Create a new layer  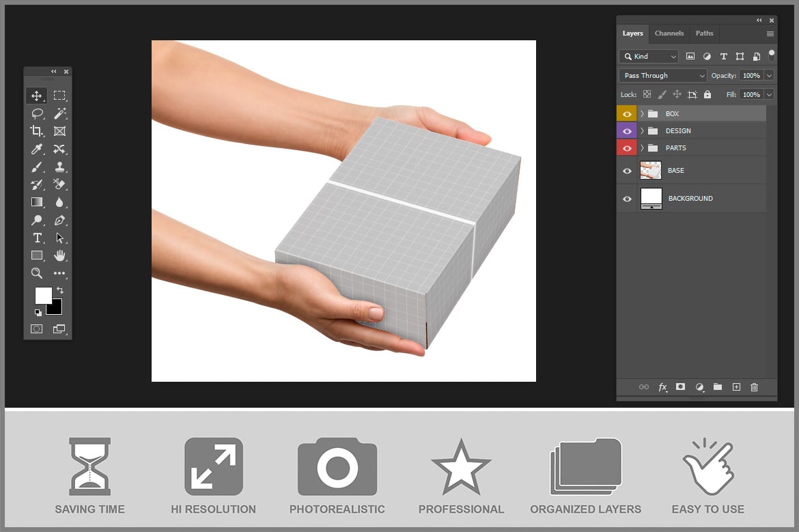(x=736, y=387)
